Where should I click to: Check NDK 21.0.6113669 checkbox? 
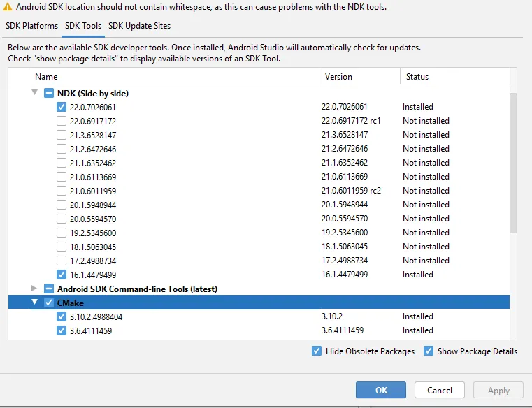pyautogui.click(x=62, y=177)
